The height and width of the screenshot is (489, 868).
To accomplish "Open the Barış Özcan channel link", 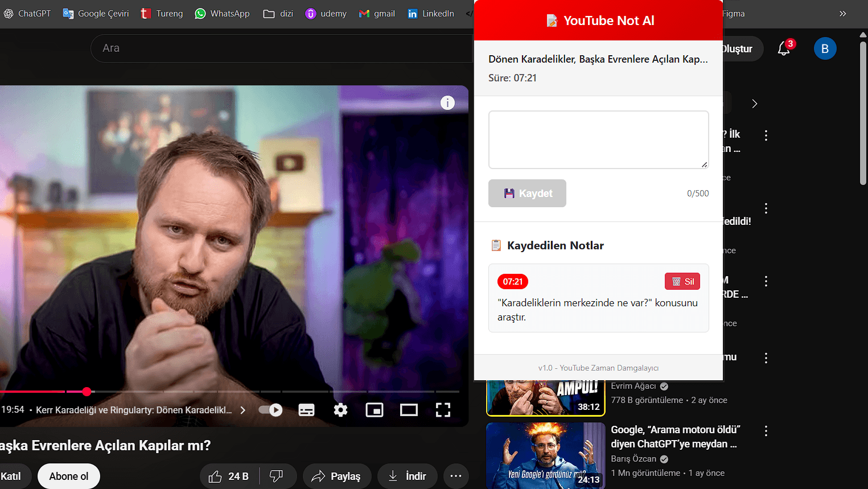I will click(633, 459).
